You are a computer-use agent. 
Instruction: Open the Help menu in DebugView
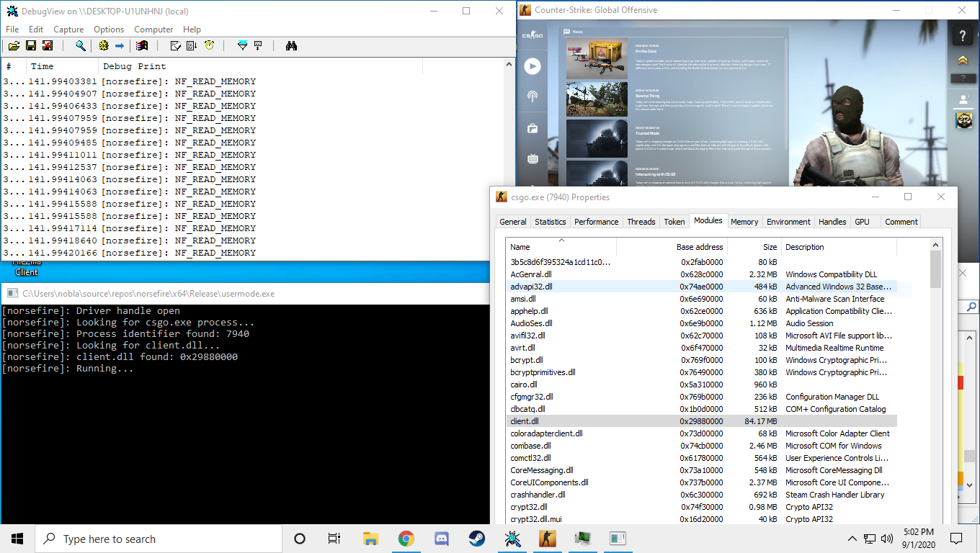pyautogui.click(x=192, y=30)
